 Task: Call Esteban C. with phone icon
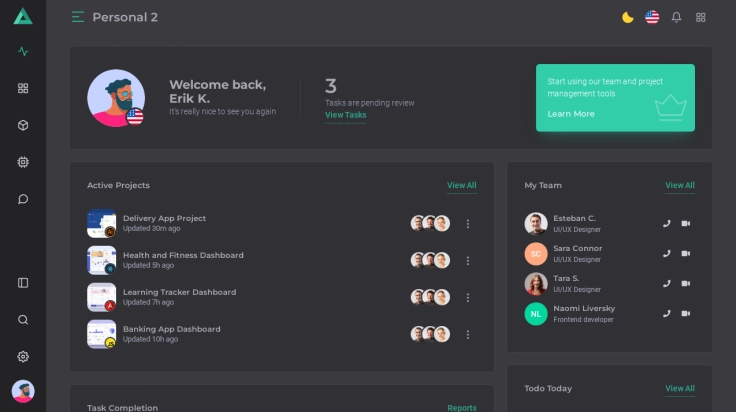point(667,224)
